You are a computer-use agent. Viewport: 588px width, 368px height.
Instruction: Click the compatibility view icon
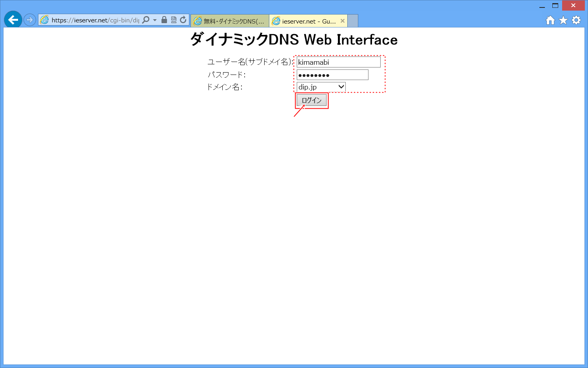[174, 20]
